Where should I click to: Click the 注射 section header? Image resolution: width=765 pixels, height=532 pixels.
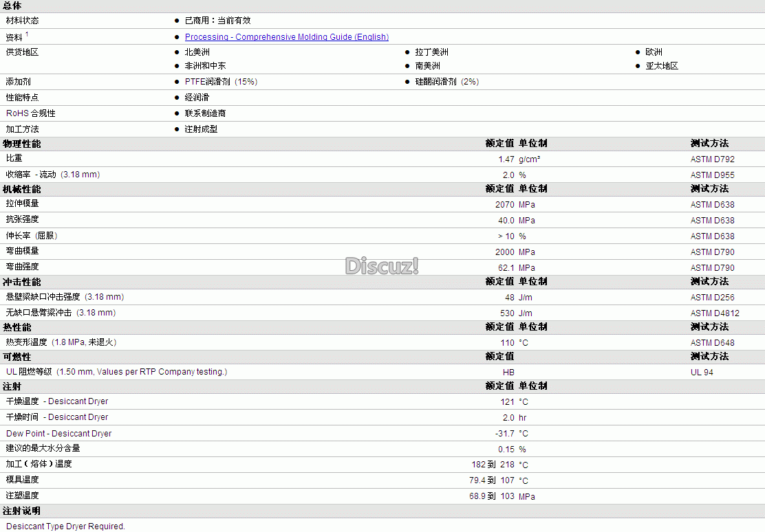(x=12, y=387)
